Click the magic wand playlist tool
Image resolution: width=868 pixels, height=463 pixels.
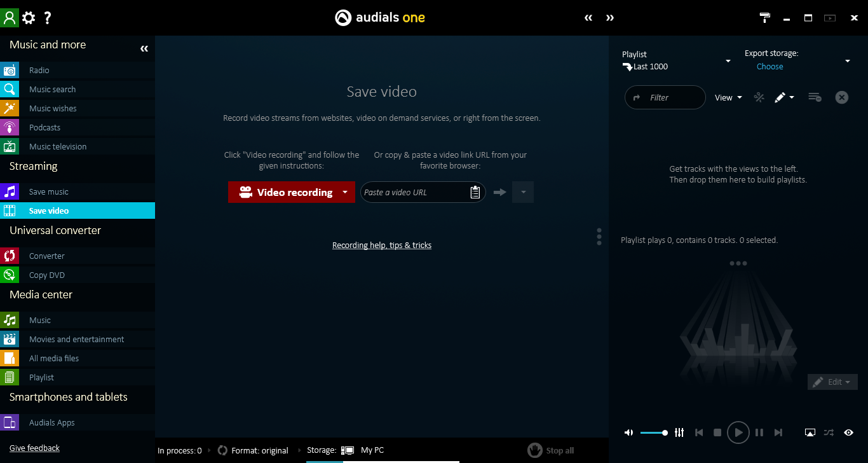759,97
